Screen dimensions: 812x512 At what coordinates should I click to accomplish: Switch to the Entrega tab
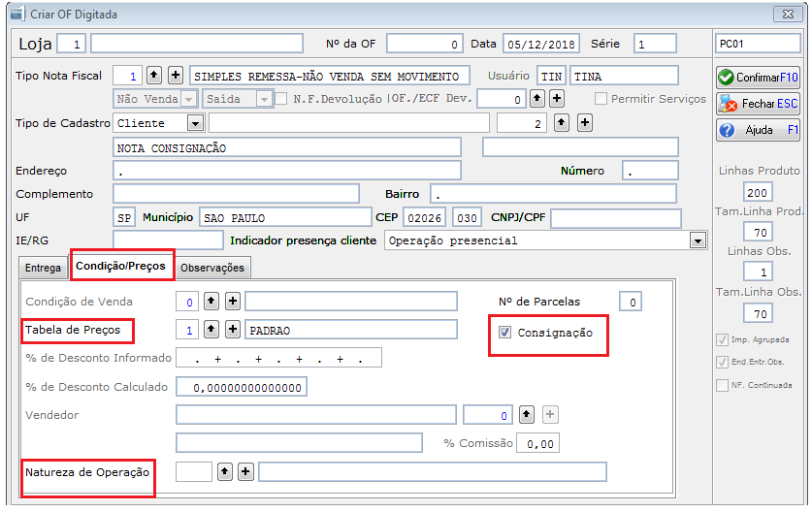pyautogui.click(x=43, y=269)
